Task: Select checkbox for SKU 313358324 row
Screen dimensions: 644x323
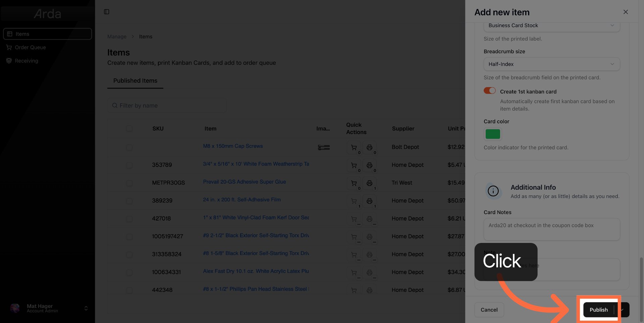Action: 129,255
